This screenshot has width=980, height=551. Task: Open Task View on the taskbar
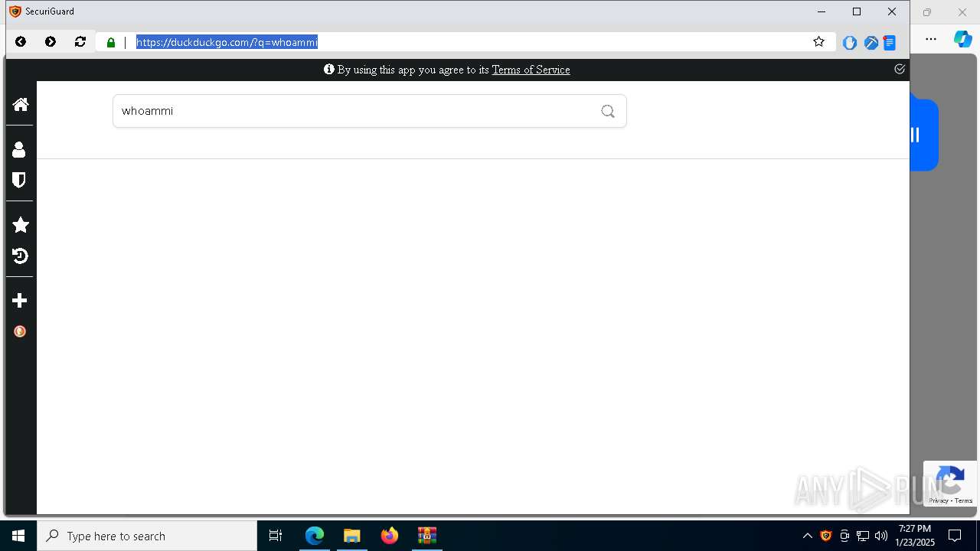[x=276, y=536]
